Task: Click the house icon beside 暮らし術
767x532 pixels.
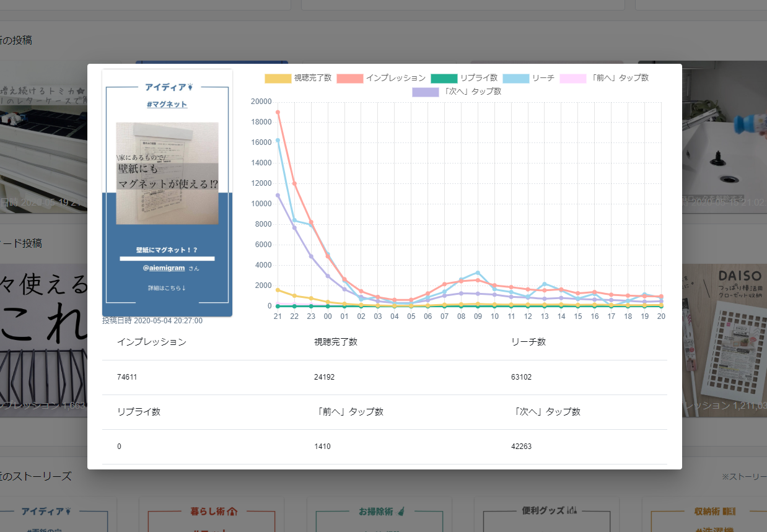Action: tap(232, 512)
